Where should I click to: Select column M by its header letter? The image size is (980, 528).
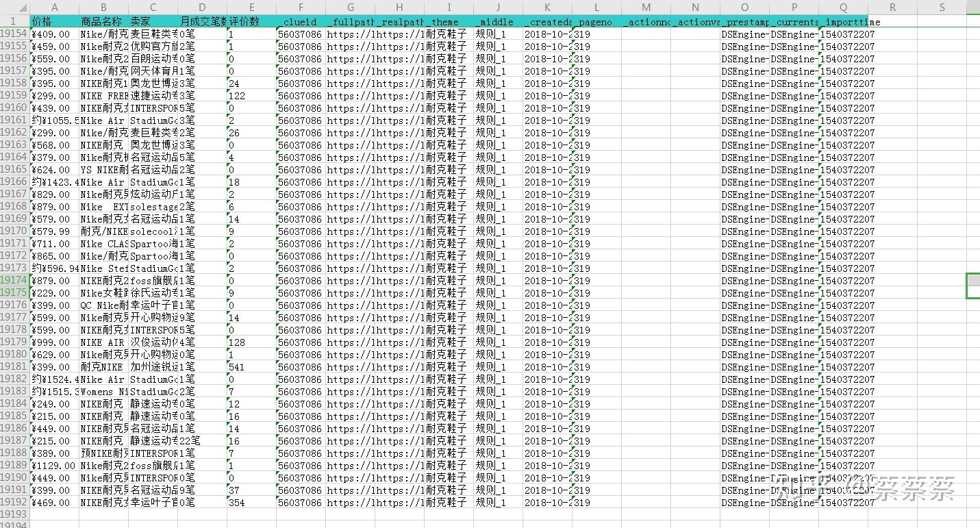coord(646,7)
